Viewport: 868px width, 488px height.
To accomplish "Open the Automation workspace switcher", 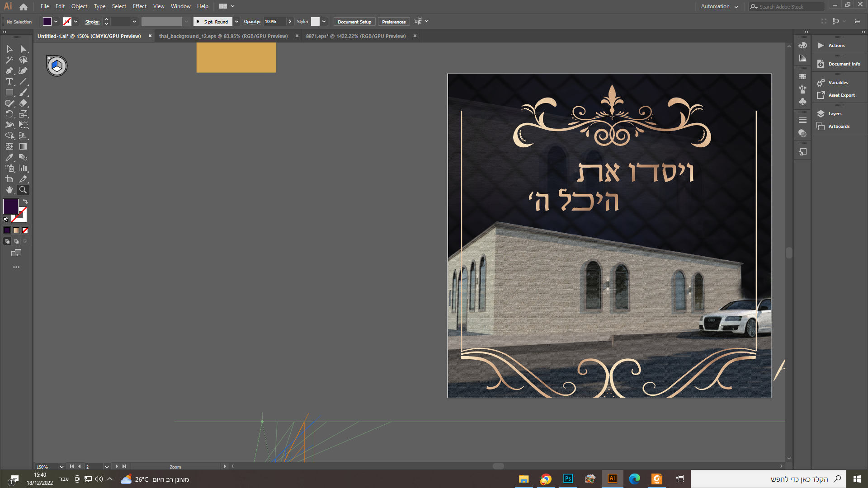I will click(x=719, y=6).
